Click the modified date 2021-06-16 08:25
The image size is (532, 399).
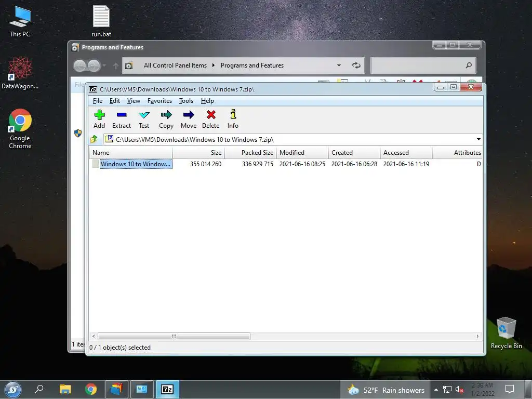[x=302, y=164]
